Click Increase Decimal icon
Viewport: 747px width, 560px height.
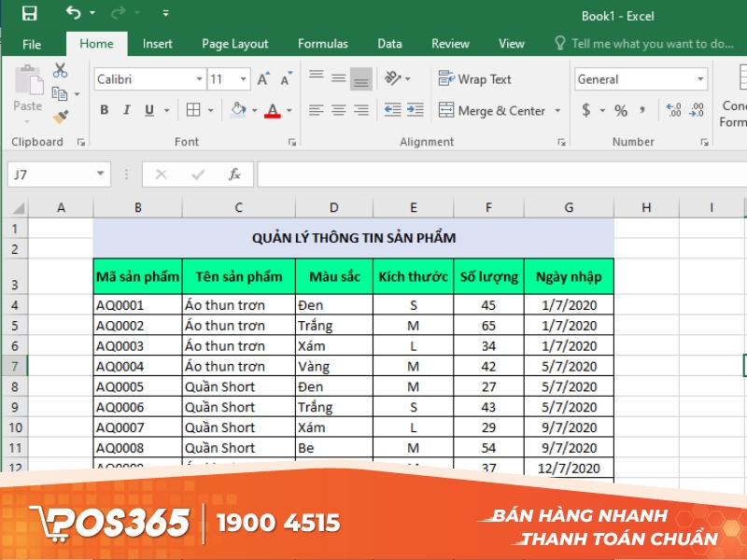click(673, 110)
